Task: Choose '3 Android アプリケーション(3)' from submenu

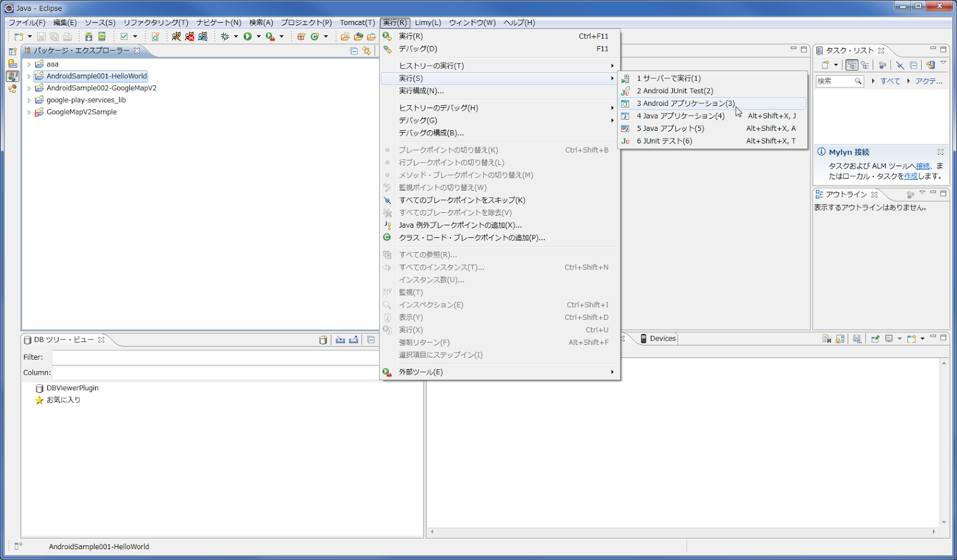Action: [712, 103]
